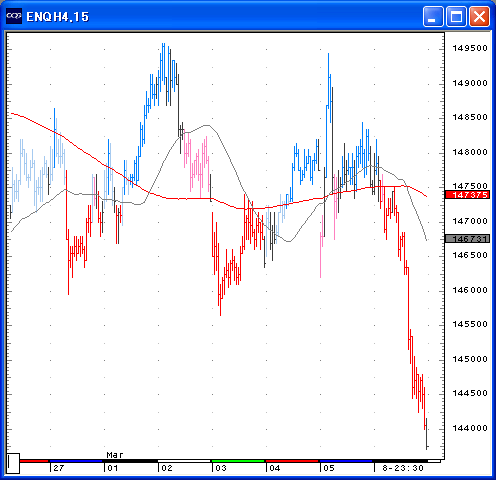
Task: Click the 145000 price axis label
Action: tap(470, 359)
